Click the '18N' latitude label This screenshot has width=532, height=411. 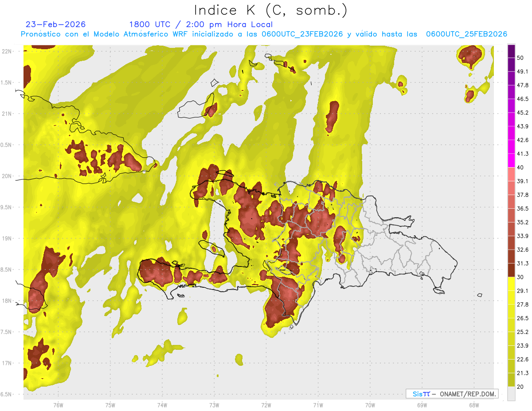click(x=8, y=301)
